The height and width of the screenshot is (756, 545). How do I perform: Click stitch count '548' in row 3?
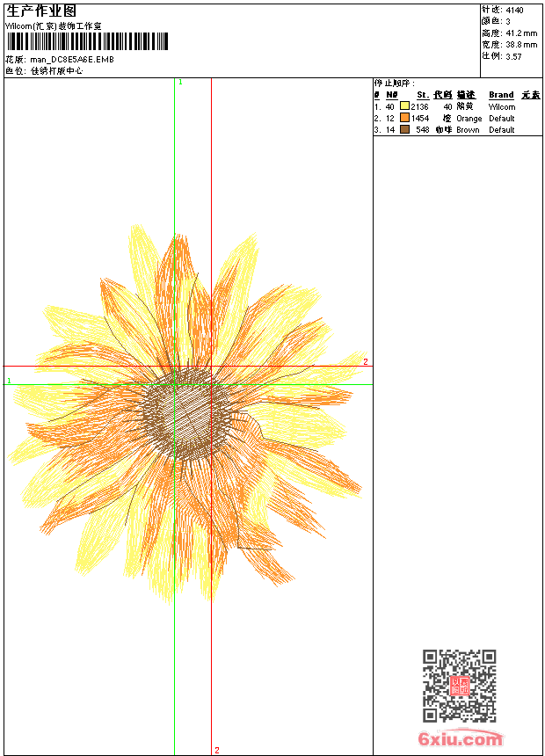click(x=423, y=130)
